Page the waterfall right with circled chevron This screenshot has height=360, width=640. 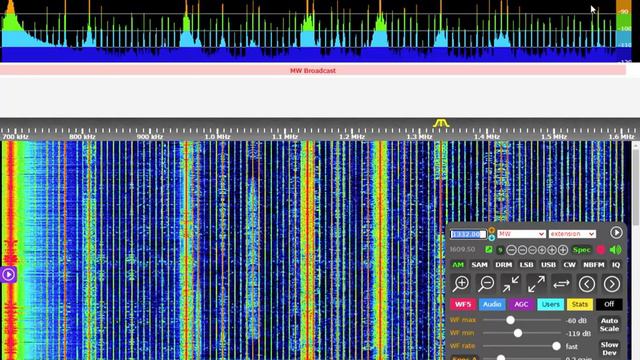(612, 284)
